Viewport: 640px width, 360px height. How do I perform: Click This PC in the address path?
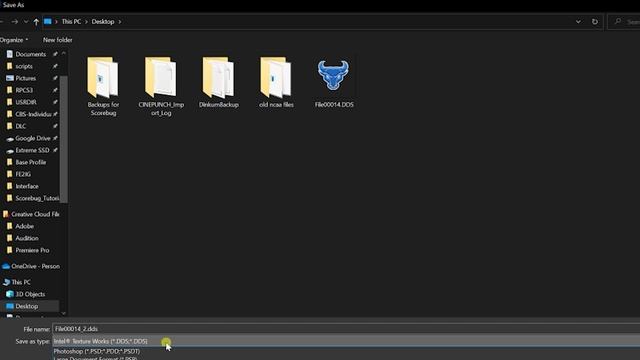click(71, 22)
